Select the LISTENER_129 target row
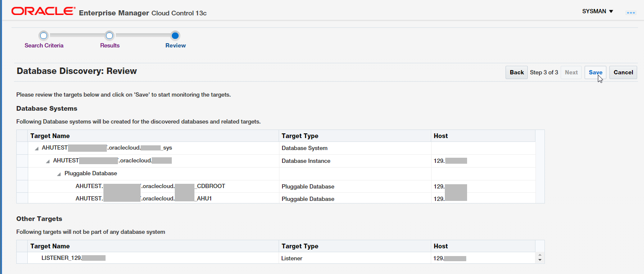The height and width of the screenshot is (274, 644). (x=276, y=258)
